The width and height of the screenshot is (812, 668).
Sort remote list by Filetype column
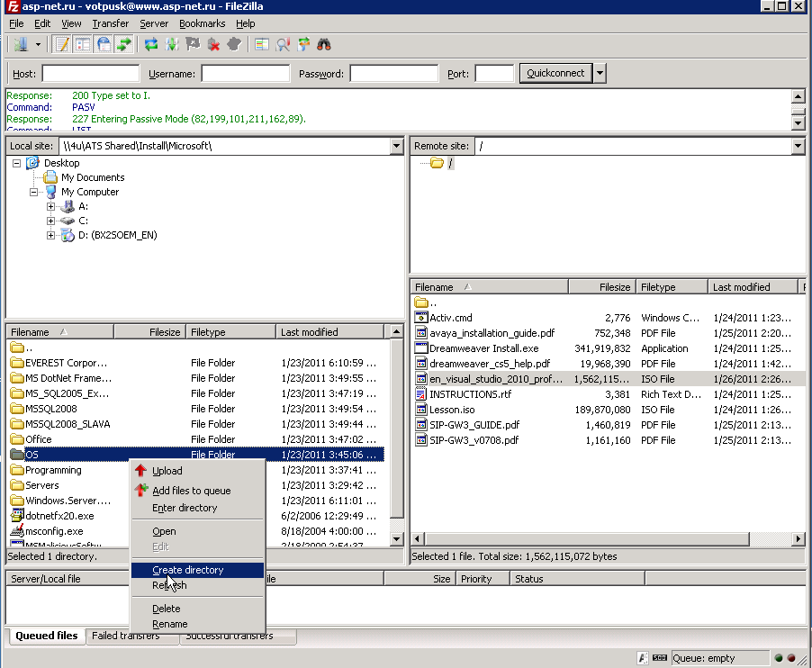672,287
